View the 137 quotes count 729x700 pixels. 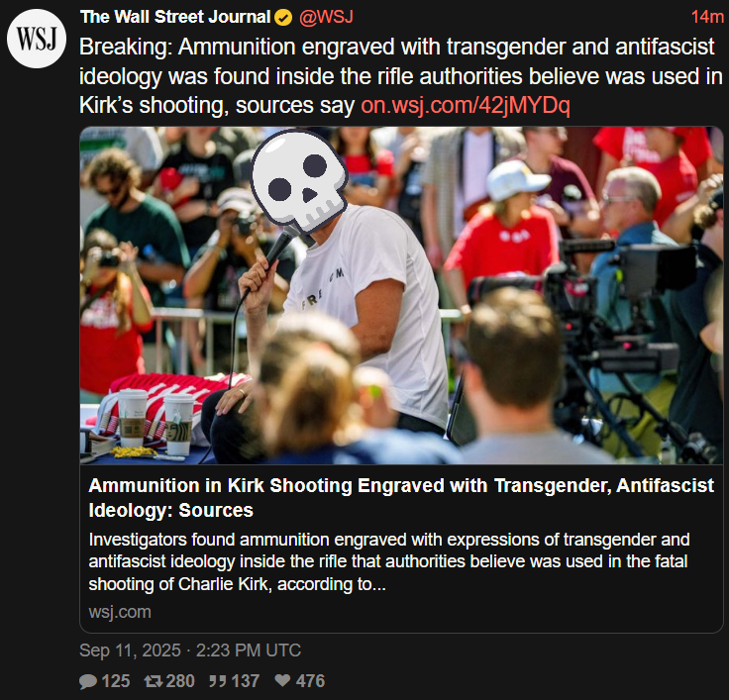click(x=246, y=681)
